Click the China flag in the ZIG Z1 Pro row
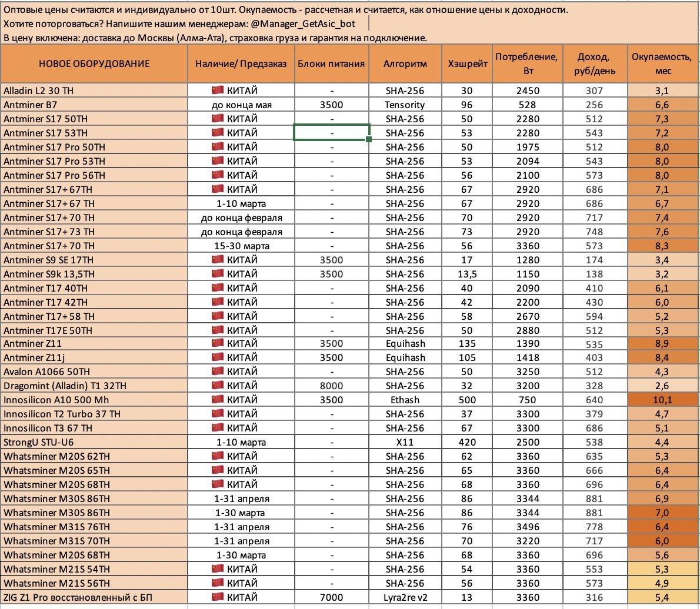 pyautogui.click(x=218, y=597)
